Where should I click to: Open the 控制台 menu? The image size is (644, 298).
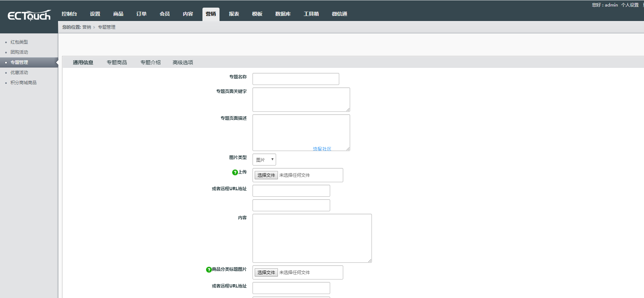click(69, 14)
